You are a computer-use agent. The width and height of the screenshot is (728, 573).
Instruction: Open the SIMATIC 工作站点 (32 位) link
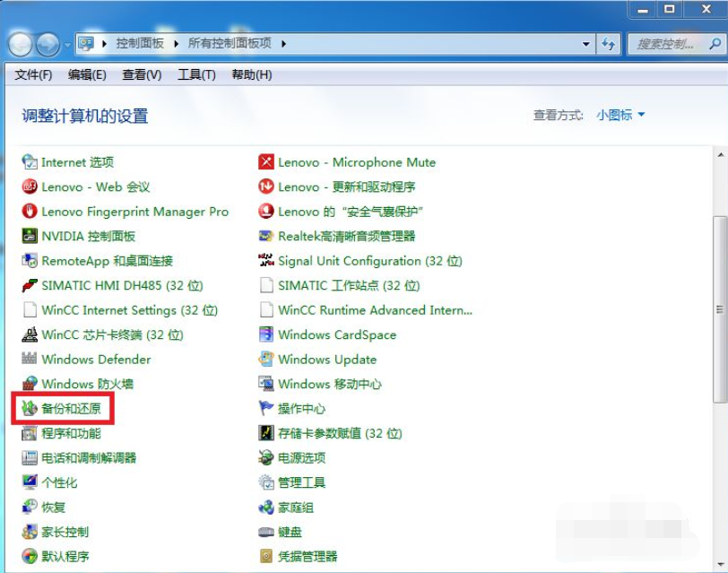[349, 285]
